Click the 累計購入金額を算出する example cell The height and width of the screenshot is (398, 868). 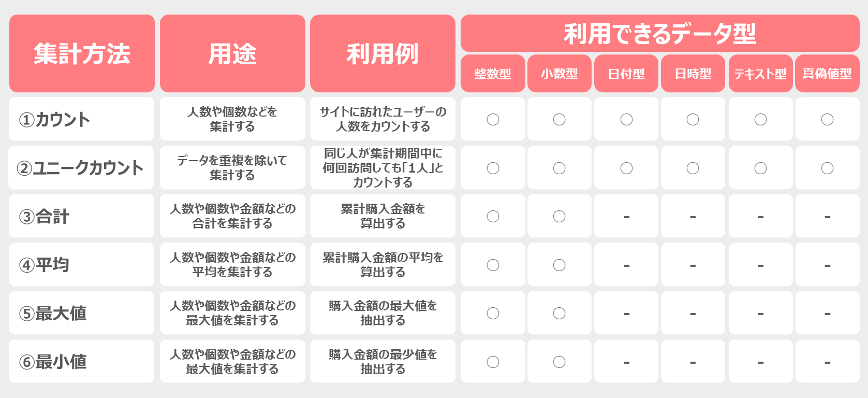tap(382, 216)
